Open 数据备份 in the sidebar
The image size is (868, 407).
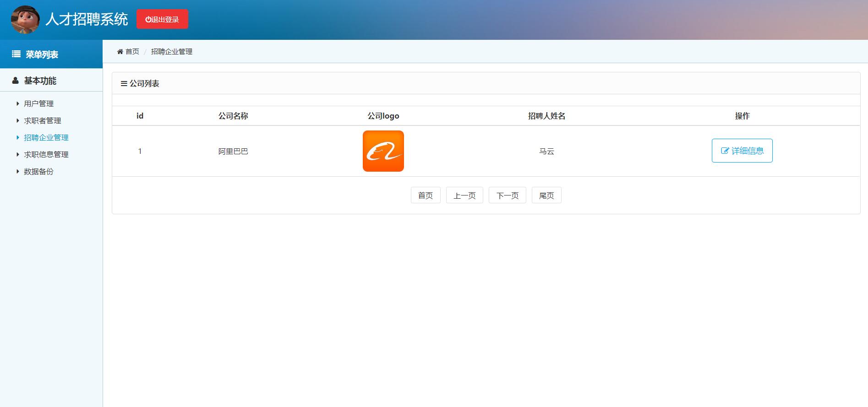pos(39,172)
